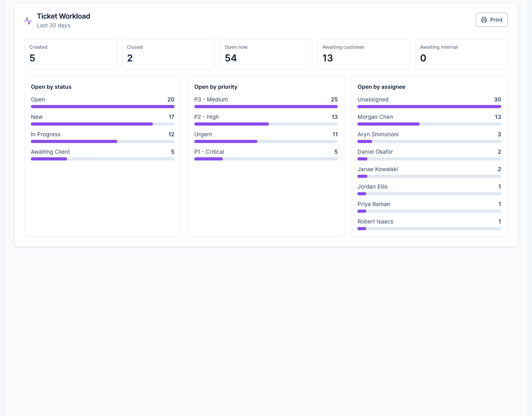Click the "Last 30 days" subtitle
The height and width of the screenshot is (416, 532).
tap(53, 25)
